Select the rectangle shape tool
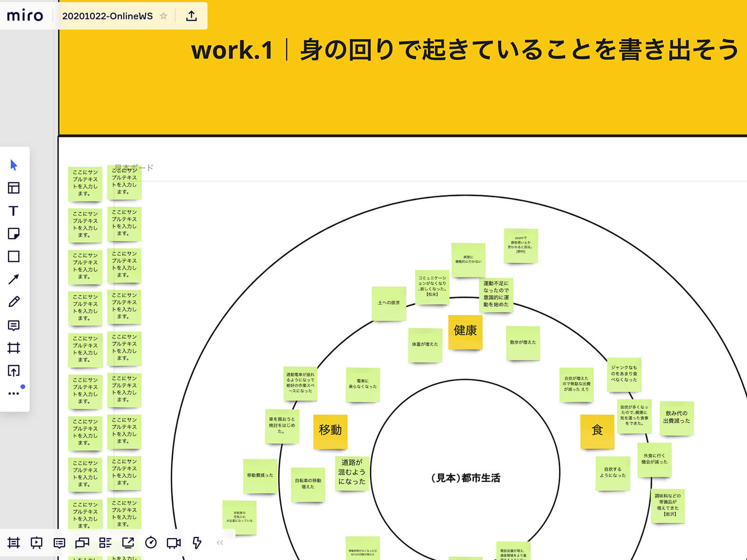The width and height of the screenshot is (747, 560). click(x=14, y=257)
